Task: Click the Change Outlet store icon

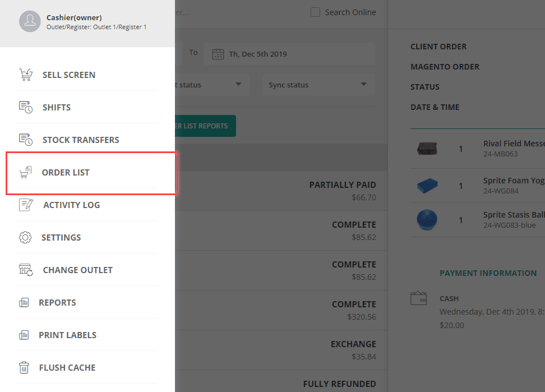Action: click(26, 270)
